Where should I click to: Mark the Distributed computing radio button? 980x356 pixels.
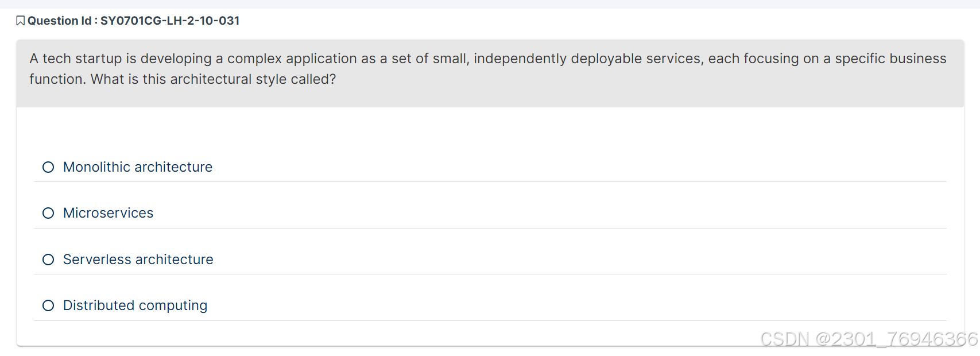point(48,305)
